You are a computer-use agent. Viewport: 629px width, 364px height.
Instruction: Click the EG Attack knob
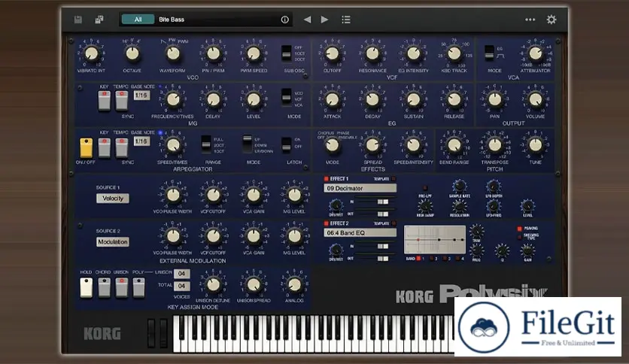point(332,99)
